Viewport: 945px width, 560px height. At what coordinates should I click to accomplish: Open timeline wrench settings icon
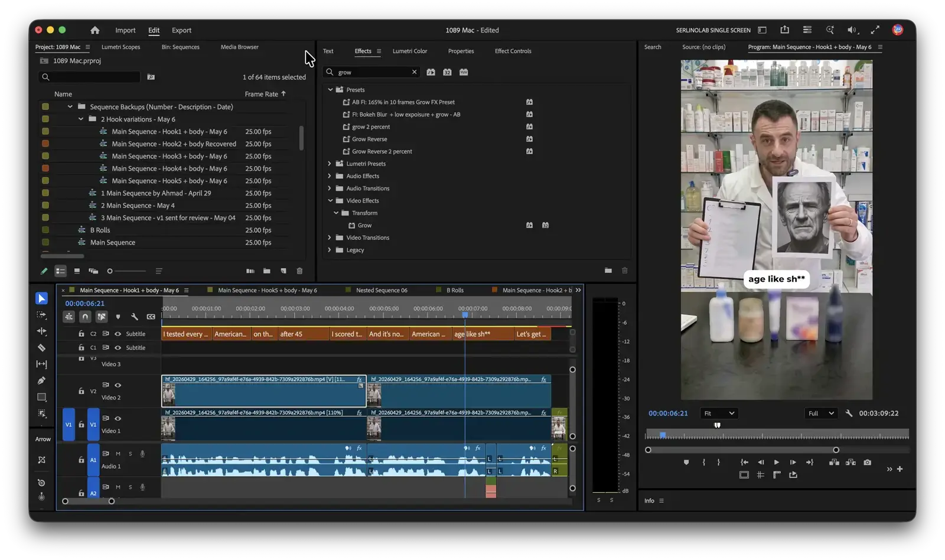[135, 317]
